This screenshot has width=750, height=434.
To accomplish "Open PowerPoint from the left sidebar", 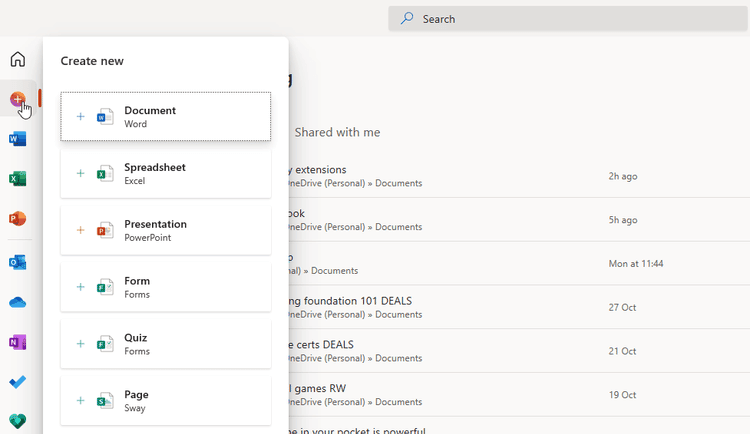I will (17, 219).
